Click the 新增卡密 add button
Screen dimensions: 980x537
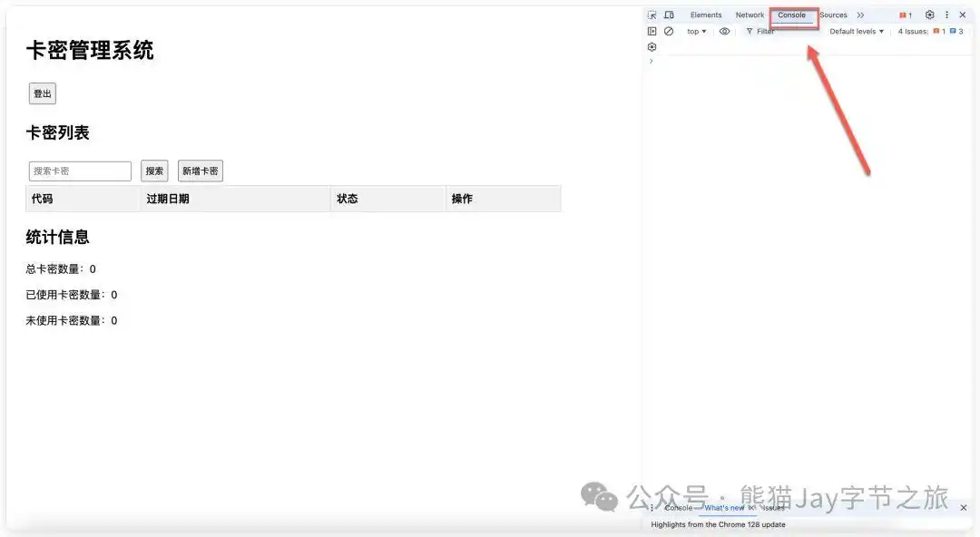click(200, 171)
